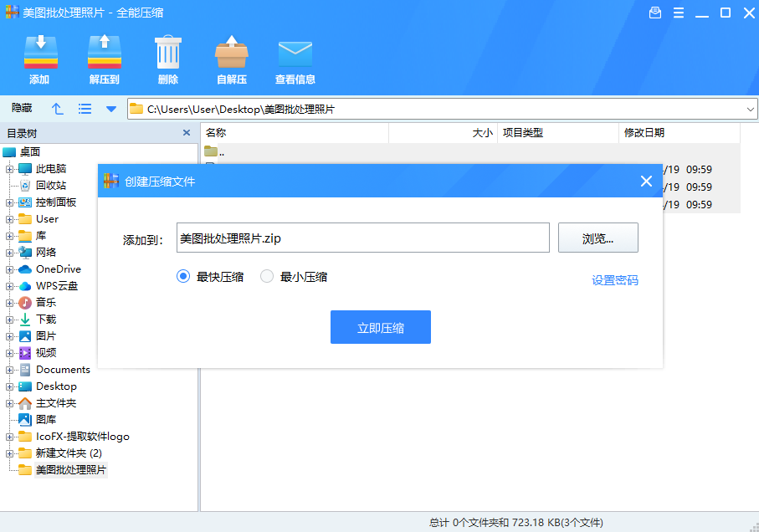This screenshot has height=532, width=759.
Task: Click the up-navigation arrow above the directory tree
Action: pos(55,108)
